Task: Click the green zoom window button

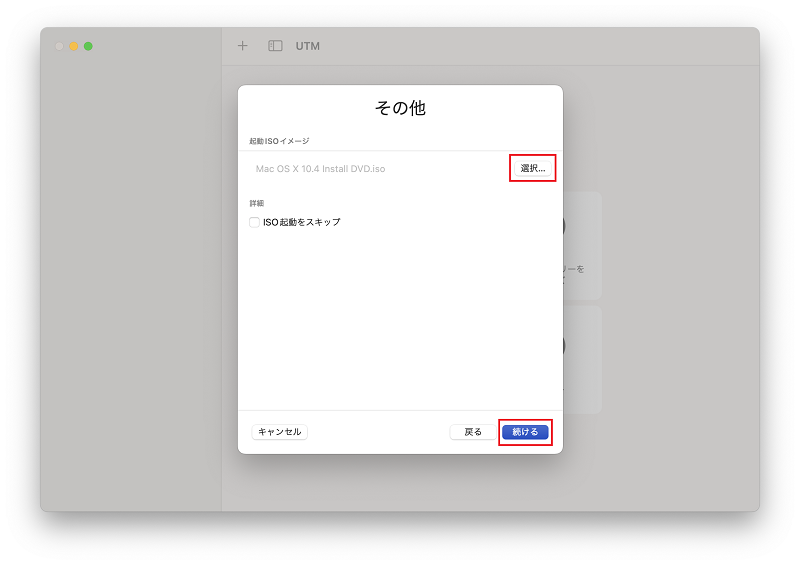Action: [x=88, y=46]
